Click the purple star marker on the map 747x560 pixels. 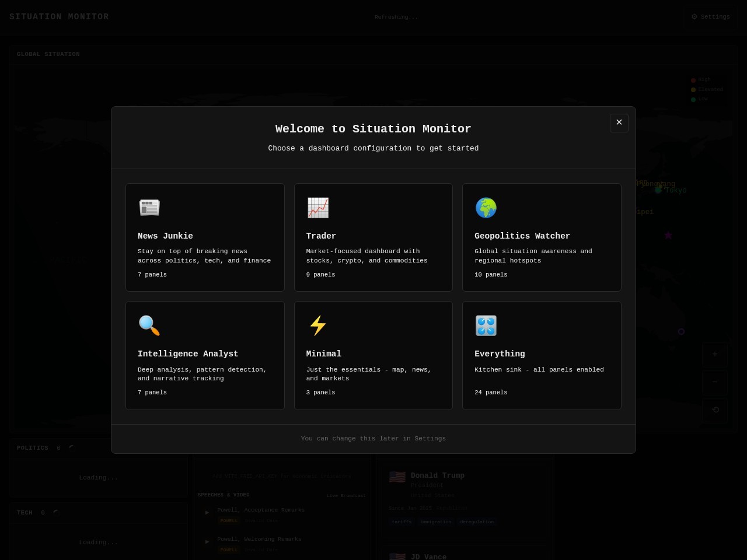click(668, 235)
